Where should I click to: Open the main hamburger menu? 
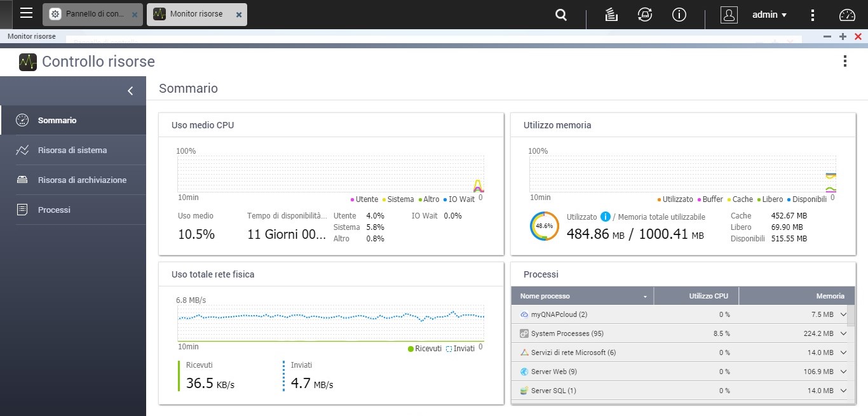(x=26, y=13)
